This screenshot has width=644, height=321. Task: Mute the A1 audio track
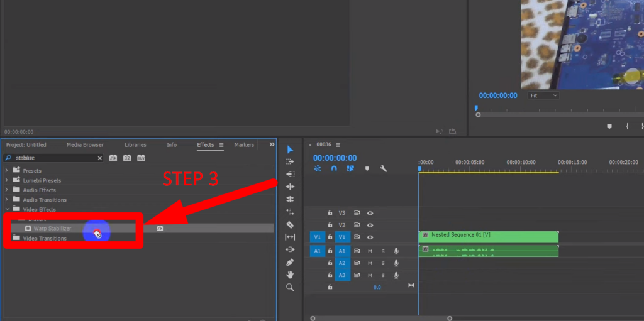(x=370, y=251)
